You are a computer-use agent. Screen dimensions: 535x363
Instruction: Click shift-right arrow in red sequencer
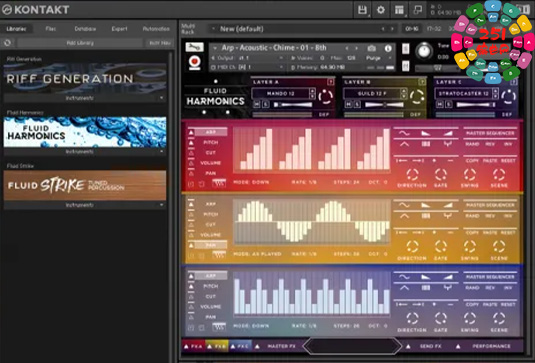418,160
